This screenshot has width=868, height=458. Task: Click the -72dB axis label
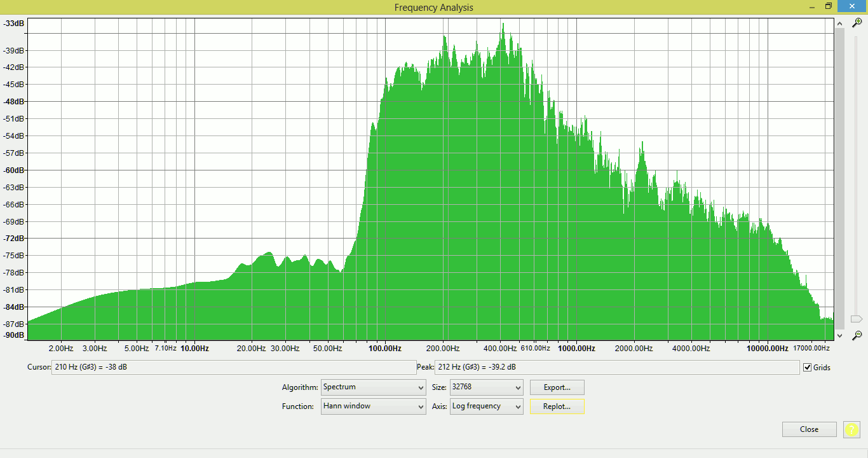(14, 238)
